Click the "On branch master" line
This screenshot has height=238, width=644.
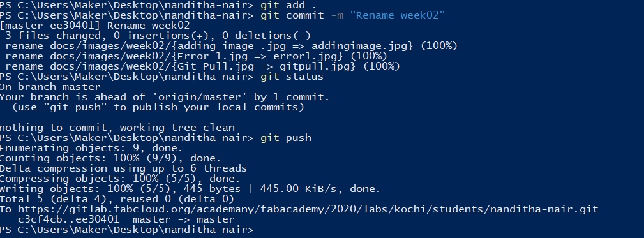tap(50, 87)
